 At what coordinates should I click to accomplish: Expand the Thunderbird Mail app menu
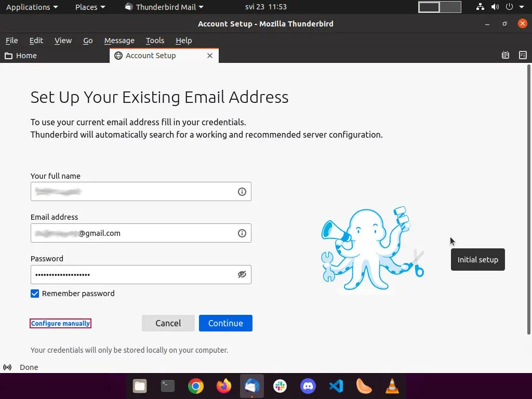[164, 7]
